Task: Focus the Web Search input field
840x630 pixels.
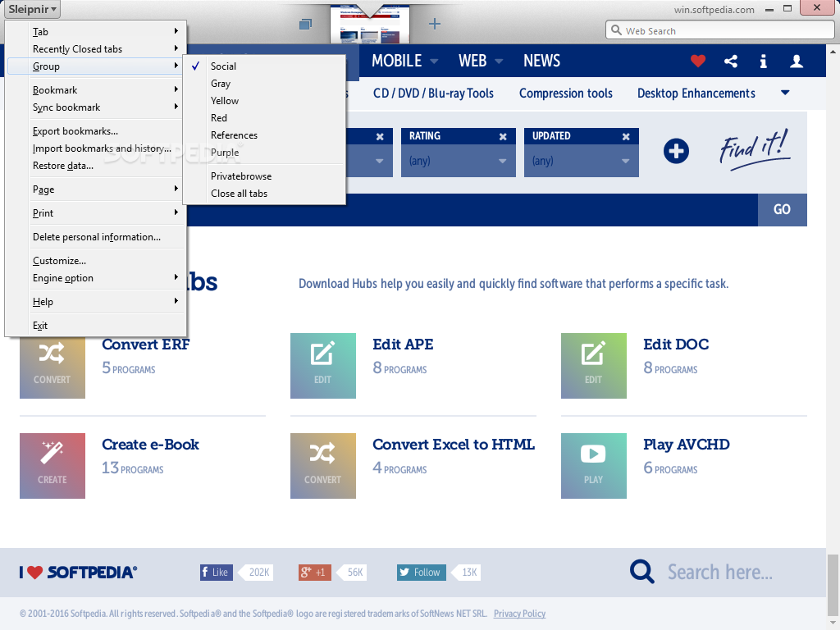Action: (x=719, y=30)
